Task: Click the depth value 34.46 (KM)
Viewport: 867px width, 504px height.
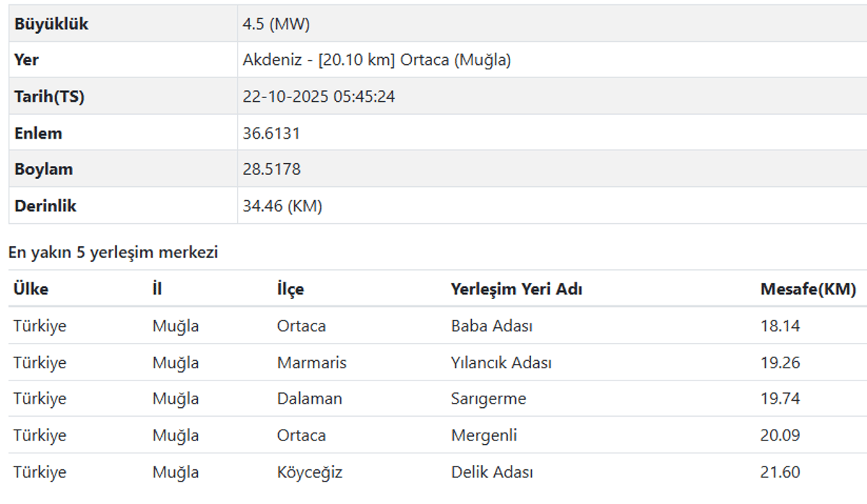Action: (x=282, y=206)
